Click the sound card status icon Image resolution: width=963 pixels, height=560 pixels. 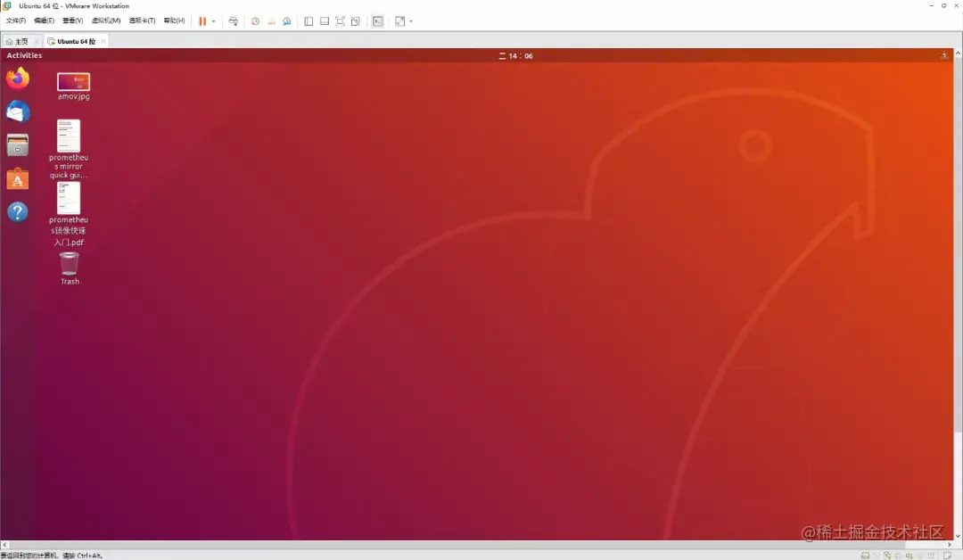(909, 556)
